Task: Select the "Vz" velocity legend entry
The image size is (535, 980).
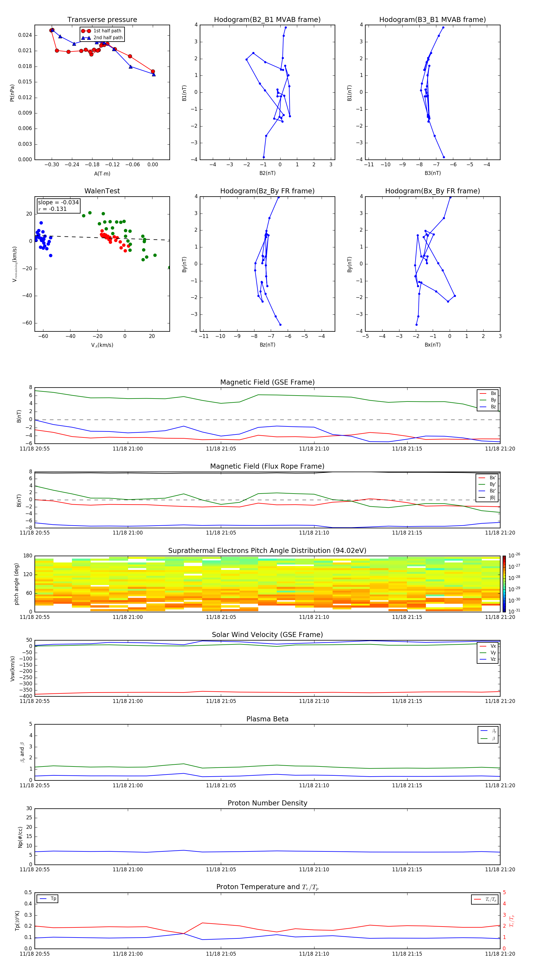Action: pos(488,659)
